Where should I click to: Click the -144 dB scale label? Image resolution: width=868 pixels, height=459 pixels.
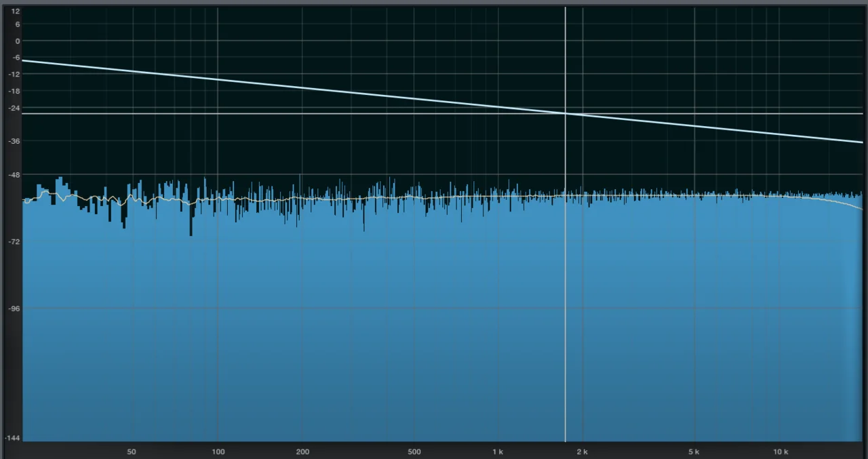click(12, 437)
